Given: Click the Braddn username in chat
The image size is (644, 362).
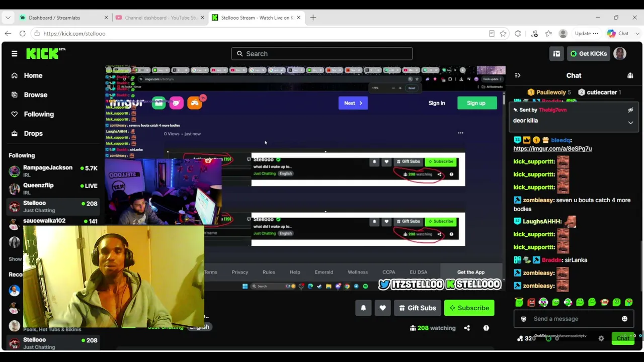Looking at the screenshot, I should 551,260.
